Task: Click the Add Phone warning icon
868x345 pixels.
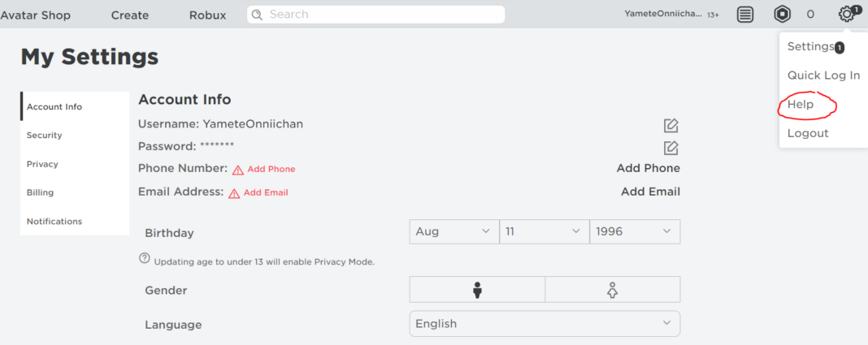Action: [238, 170]
